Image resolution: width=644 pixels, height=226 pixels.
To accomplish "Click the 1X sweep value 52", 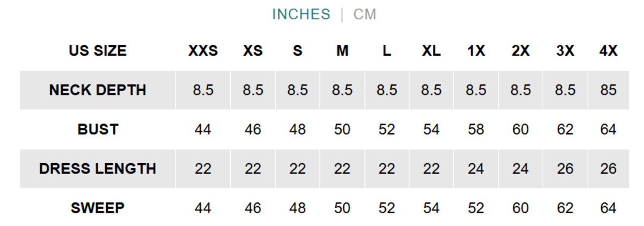I will pyautogui.click(x=476, y=208).
